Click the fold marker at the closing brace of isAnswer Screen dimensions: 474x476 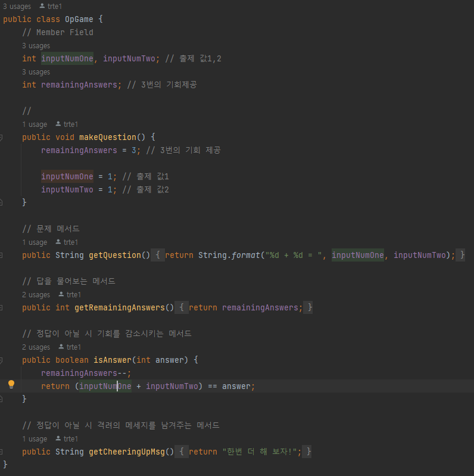tap(1, 399)
